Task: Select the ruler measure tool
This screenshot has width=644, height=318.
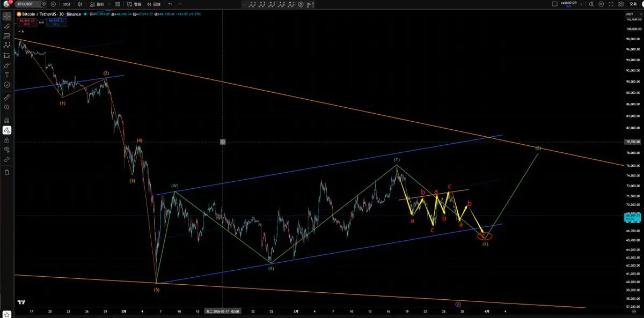Action: click(7, 98)
